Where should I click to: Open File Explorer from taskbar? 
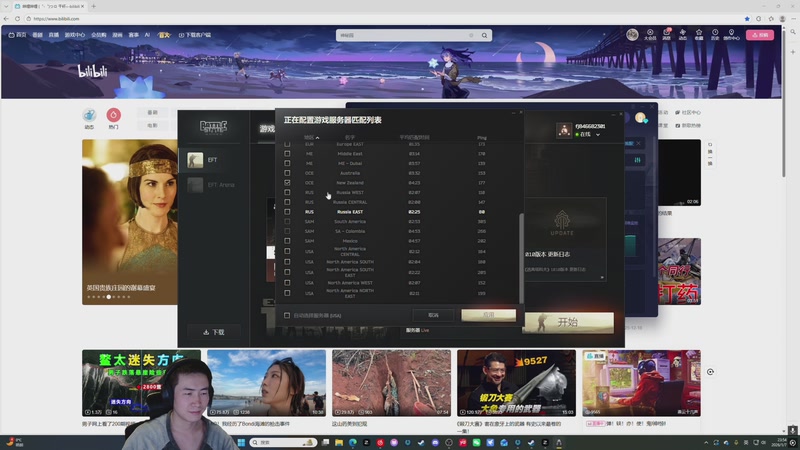(x=339, y=442)
